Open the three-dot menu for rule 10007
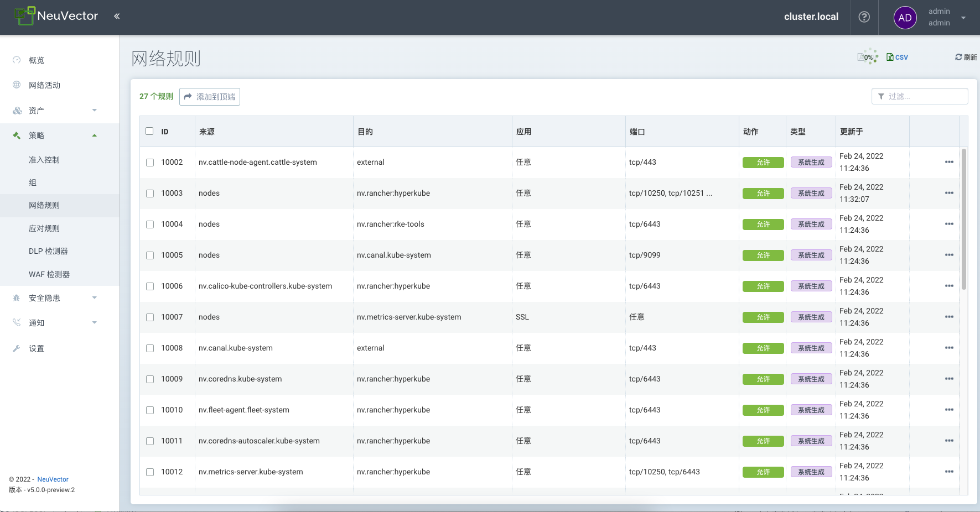The image size is (980, 512). [949, 317]
